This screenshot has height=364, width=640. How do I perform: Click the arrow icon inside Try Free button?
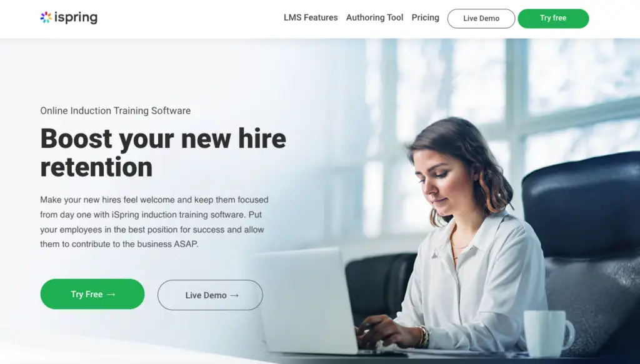point(111,294)
